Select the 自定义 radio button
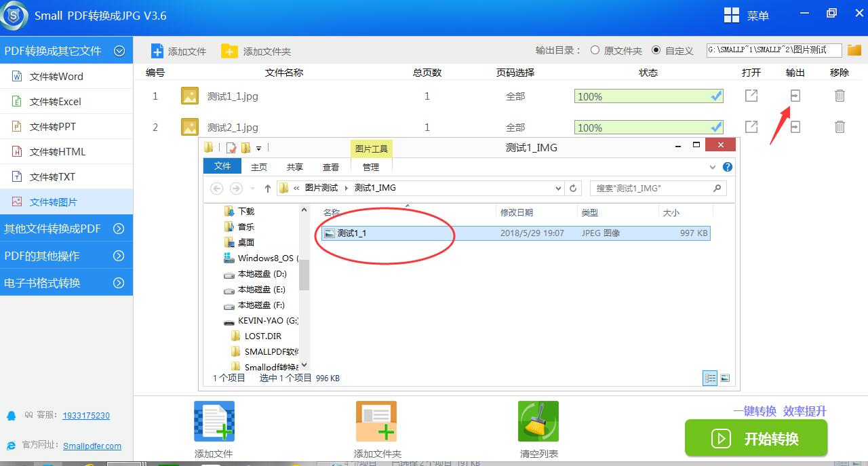The image size is (868, 466). [656, 50]
